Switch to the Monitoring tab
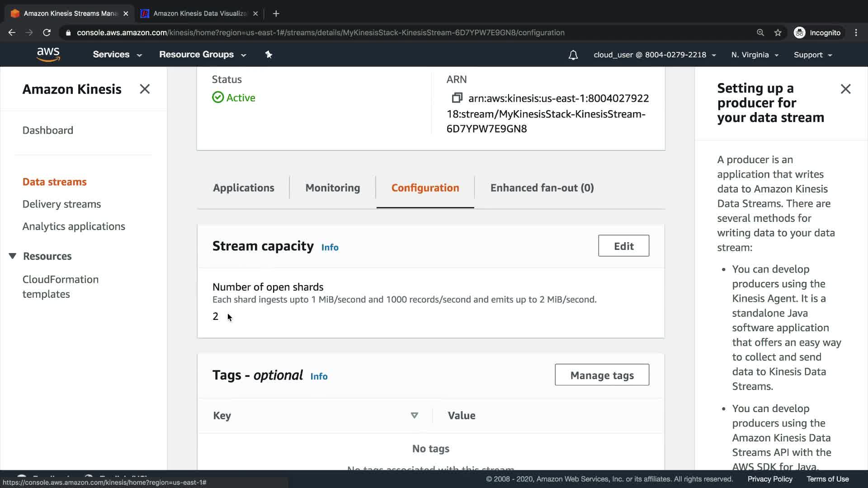Viewport: 868px width, 488px height. (x=332, y=188)
